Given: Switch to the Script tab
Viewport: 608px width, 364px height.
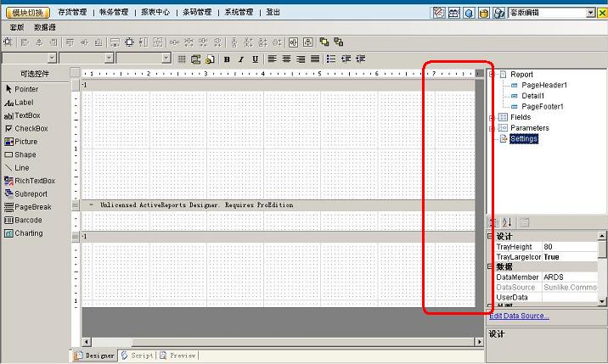Looking at the screenshot, I should (x=138, y=356).
